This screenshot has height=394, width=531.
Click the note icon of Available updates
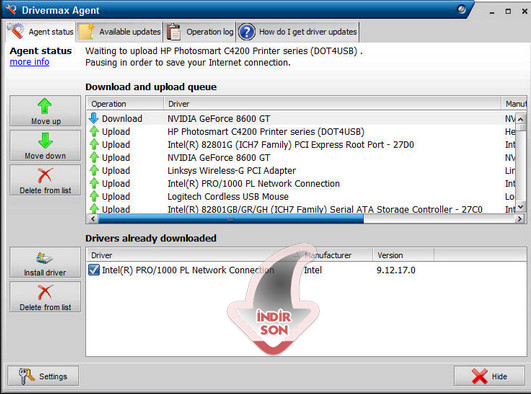86,32
